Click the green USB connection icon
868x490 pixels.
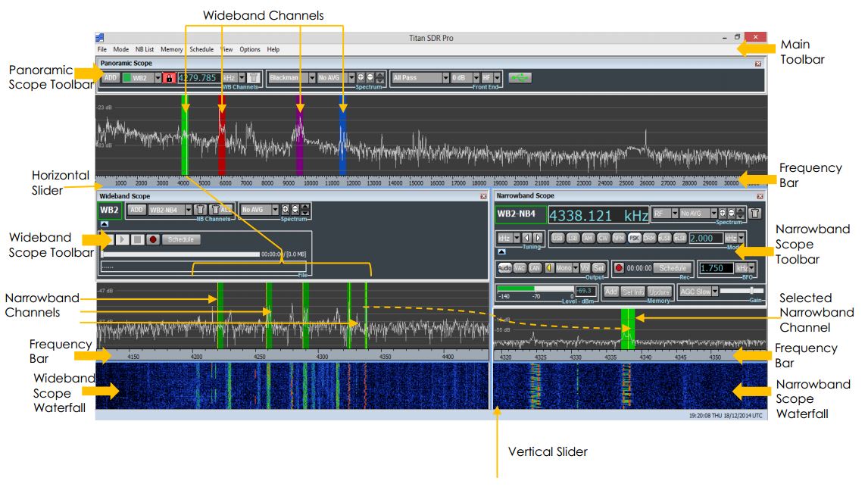(x=520, y=78)
